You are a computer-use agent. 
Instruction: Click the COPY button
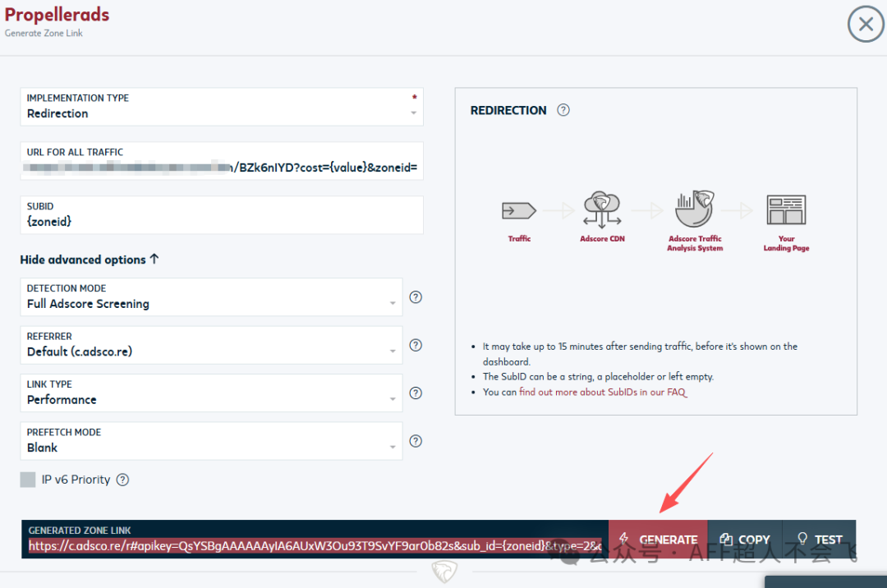coord(745,540)
